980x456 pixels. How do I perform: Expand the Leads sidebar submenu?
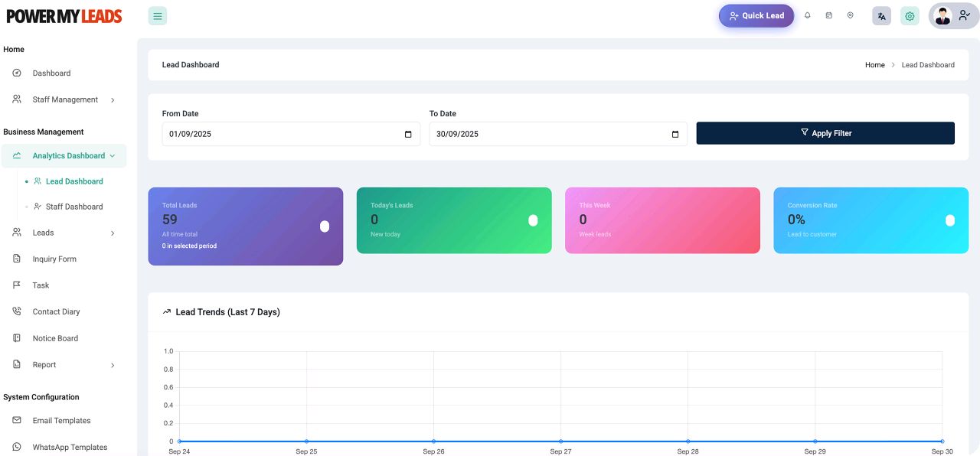(x=113, y=233)
